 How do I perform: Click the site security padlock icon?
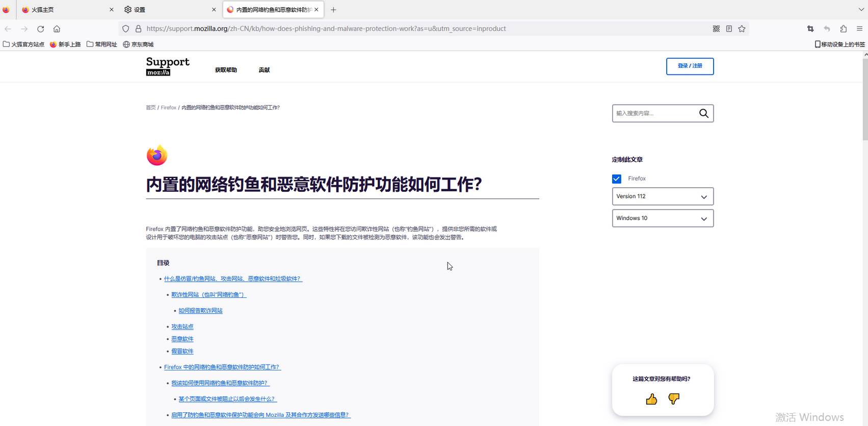click(138, 29)
